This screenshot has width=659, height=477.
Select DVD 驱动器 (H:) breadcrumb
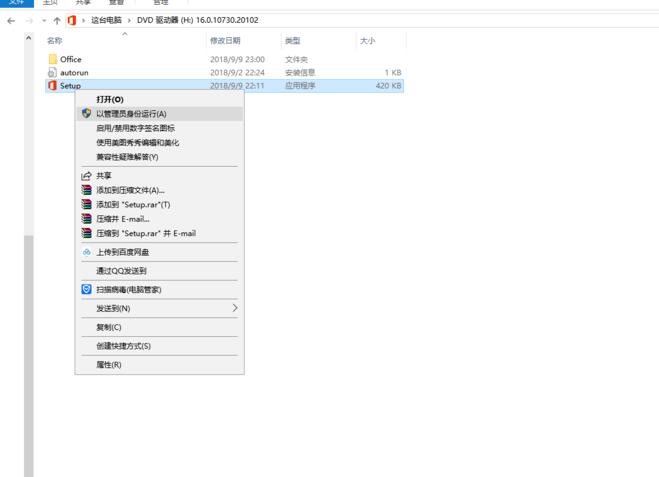198,20
